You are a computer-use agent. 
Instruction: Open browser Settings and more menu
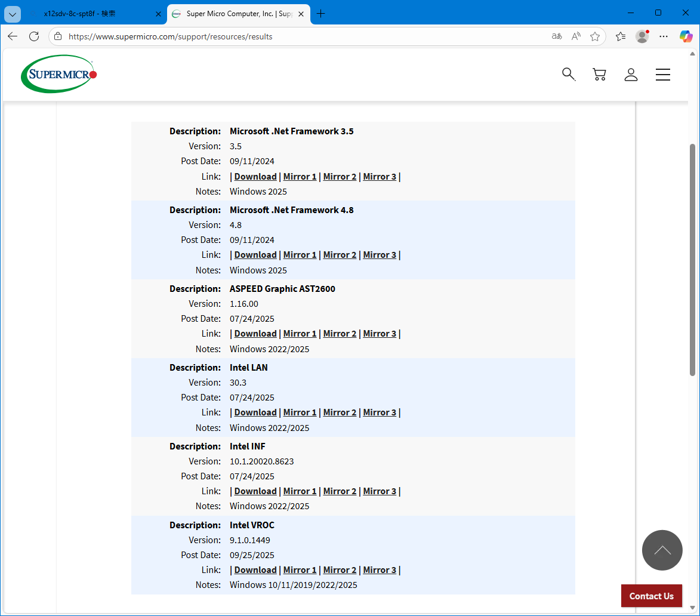click(664, 36)
